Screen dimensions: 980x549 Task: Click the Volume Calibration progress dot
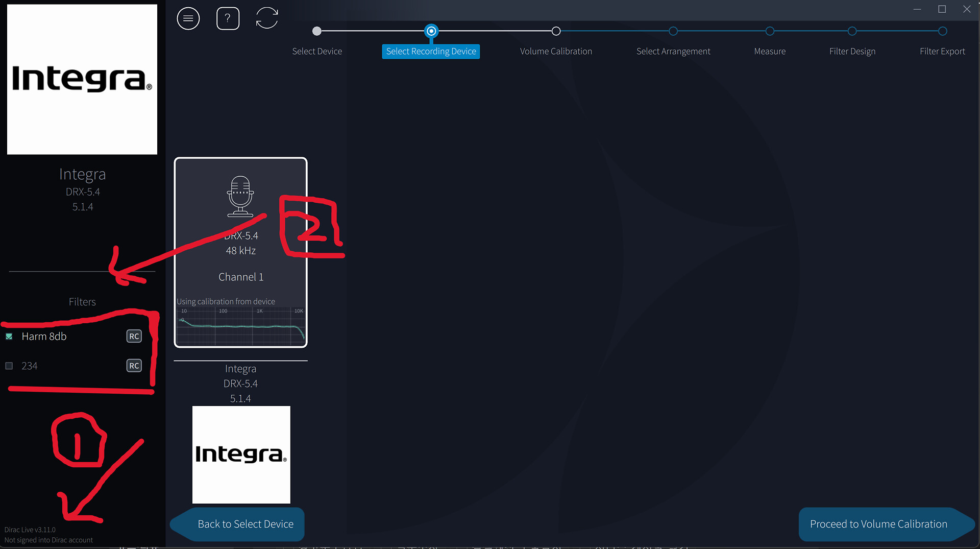pyautogui.click(x=556, y=31)
